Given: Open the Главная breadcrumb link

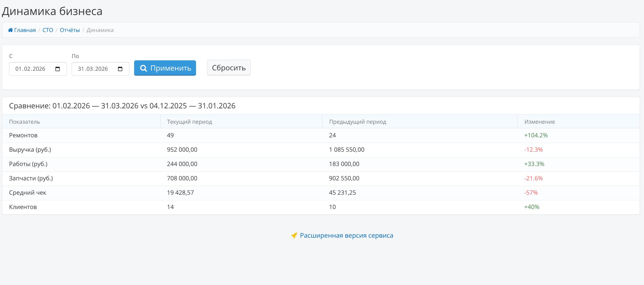Looking at the screenshot, I should [x=25, y=30].
